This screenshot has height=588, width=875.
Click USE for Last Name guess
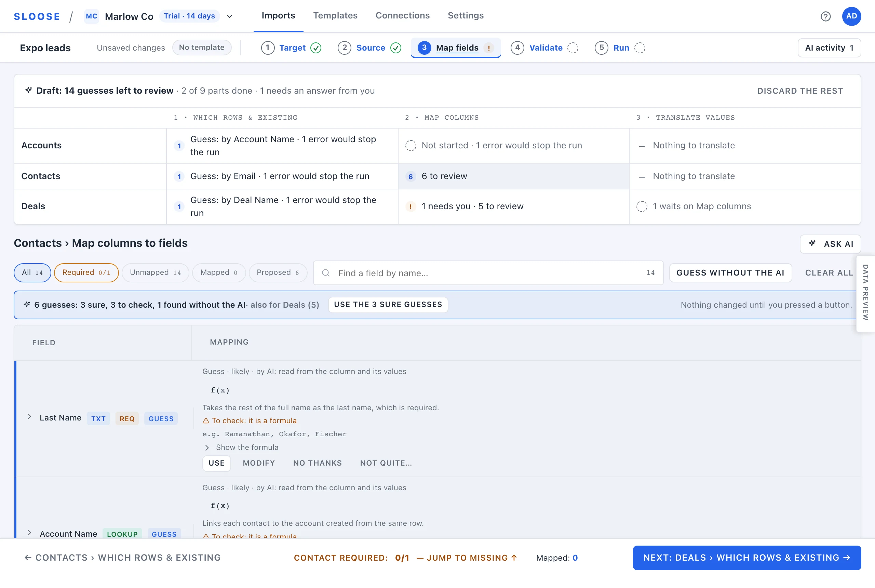coord(217,463)
